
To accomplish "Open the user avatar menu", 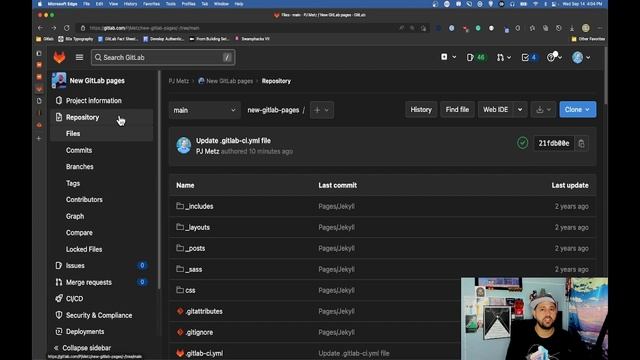I will click(581, 58).
